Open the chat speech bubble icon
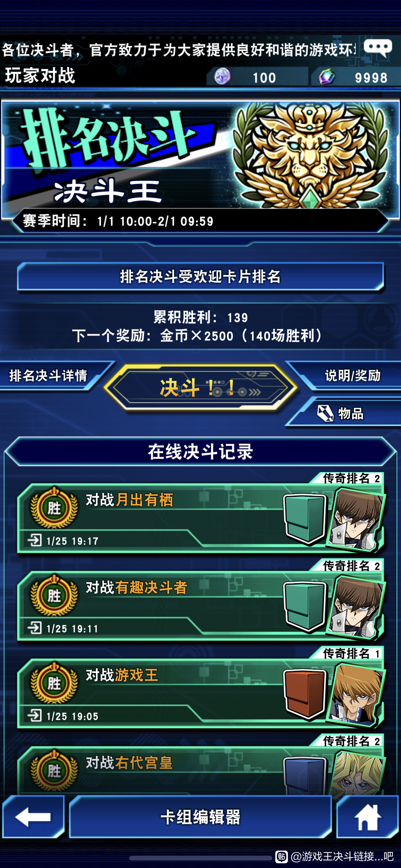 378,48
